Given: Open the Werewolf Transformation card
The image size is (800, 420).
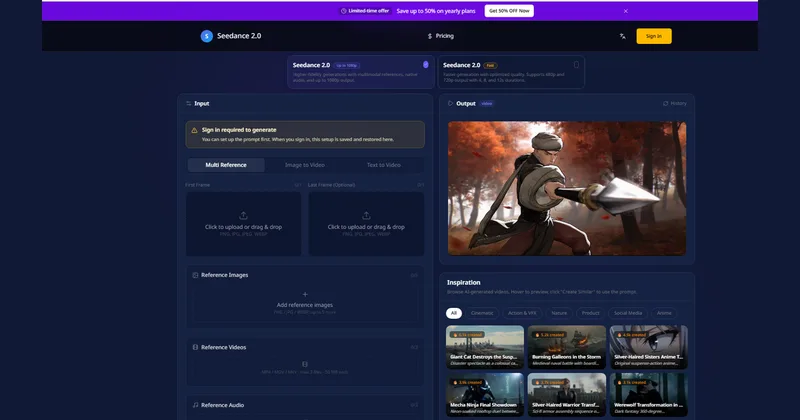Looking at the screenshot, I should pyautogui.click(x=648, y=394).
